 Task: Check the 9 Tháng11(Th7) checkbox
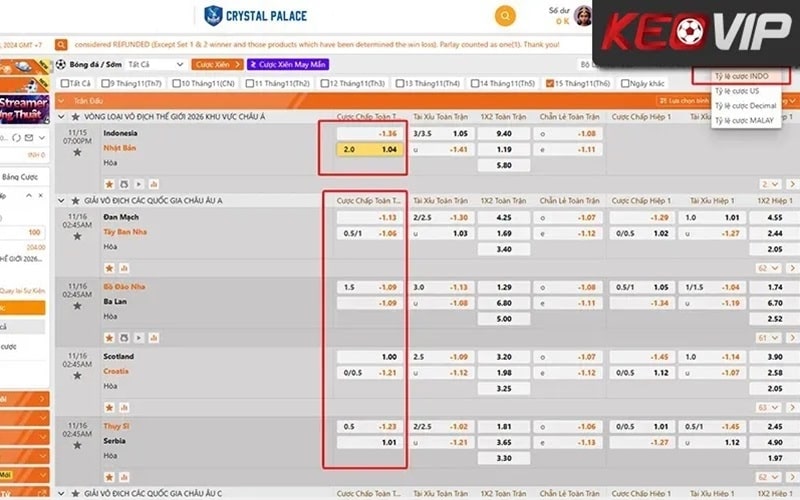105,83
